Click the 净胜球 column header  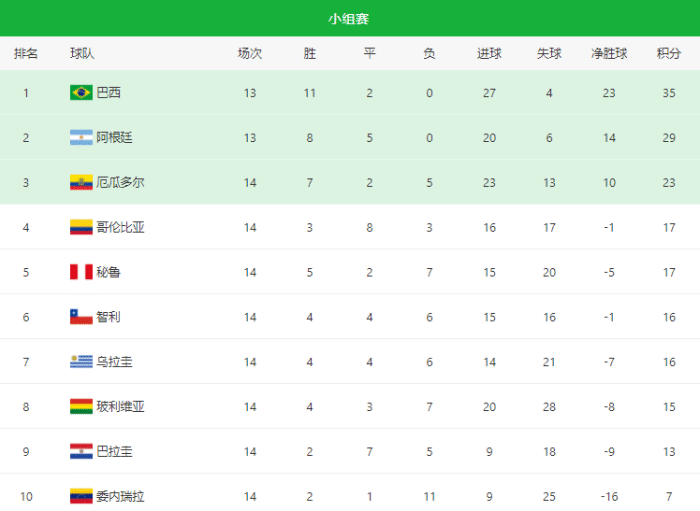(x=609, y=53)
